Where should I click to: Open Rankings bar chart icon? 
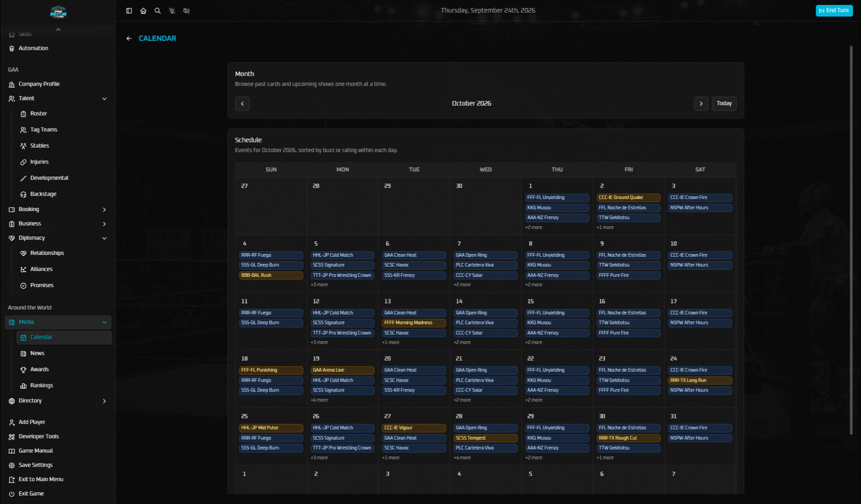point(23,386)
